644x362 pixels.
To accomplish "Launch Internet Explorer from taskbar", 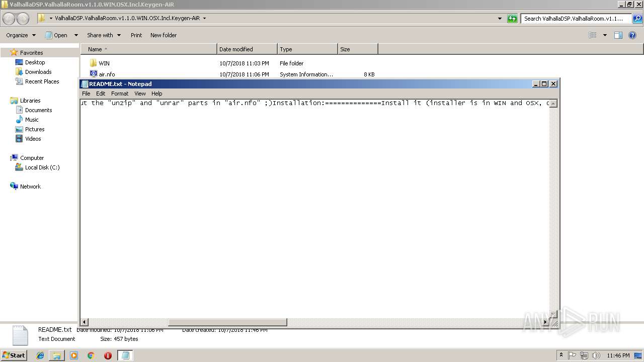I will pyautogui.click(x=40, y=355).
